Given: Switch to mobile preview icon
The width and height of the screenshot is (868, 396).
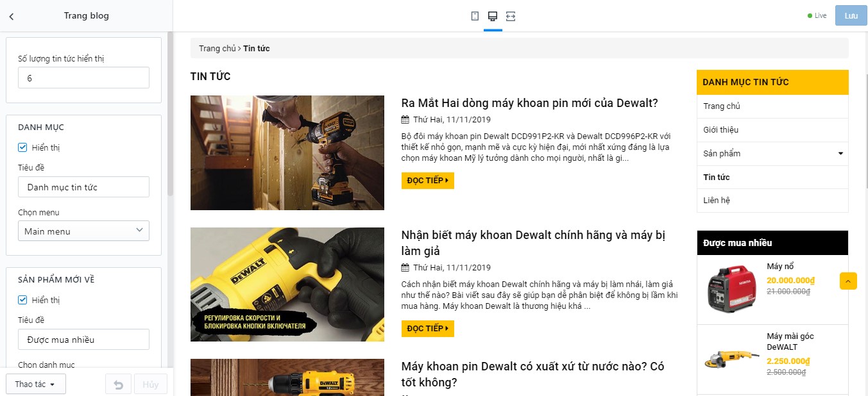Looking at the screenshot, I should click(x=475, y=16).
